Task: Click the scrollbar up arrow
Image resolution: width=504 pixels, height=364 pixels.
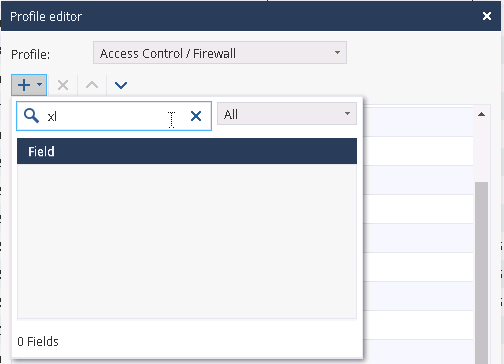Action: (x=481, y=114)
